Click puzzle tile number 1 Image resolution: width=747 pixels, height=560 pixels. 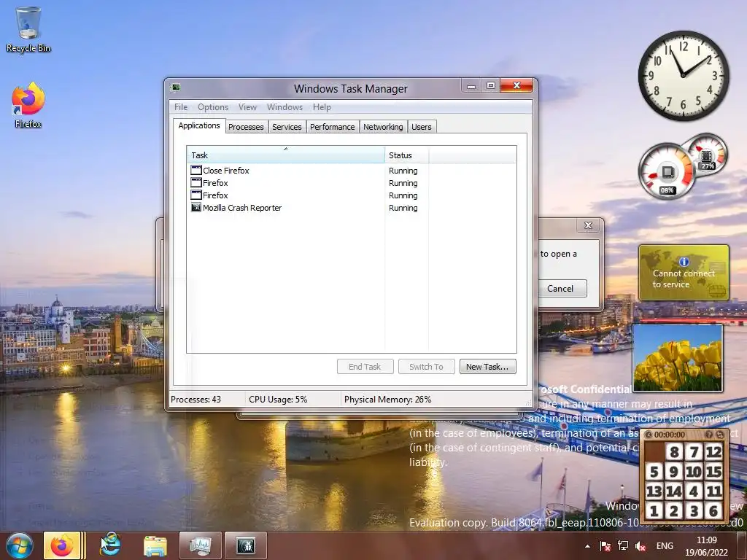pos(654,511)
